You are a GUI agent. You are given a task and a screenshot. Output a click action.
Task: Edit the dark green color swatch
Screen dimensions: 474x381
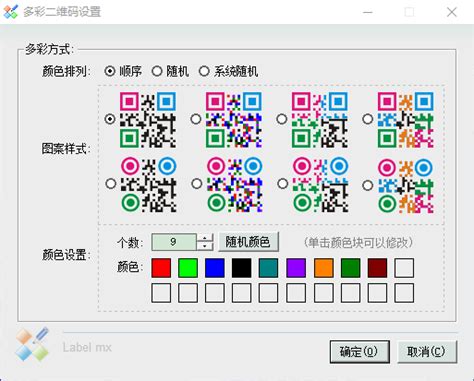click(x=351, y=268)
